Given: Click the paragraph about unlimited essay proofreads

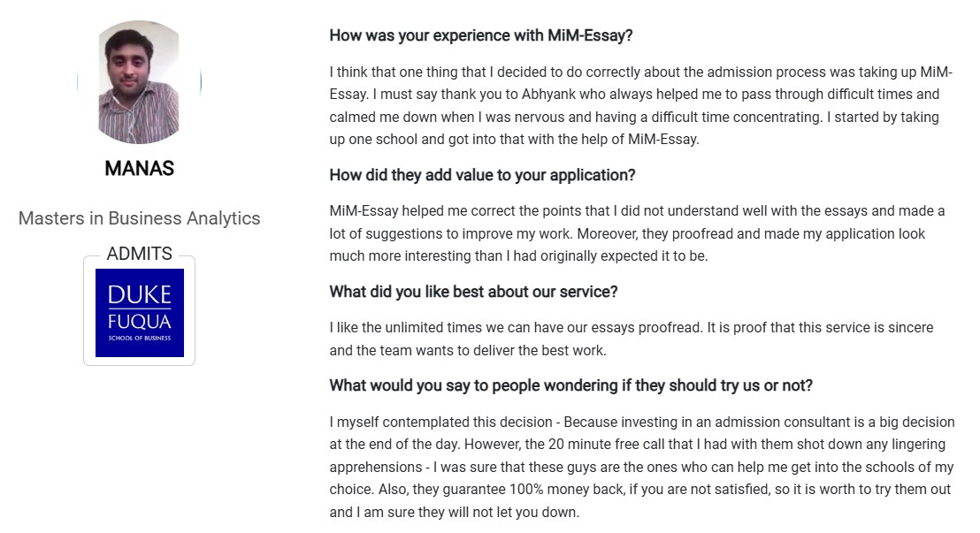Looking at the screenshot, I should (x=632, y=339).
